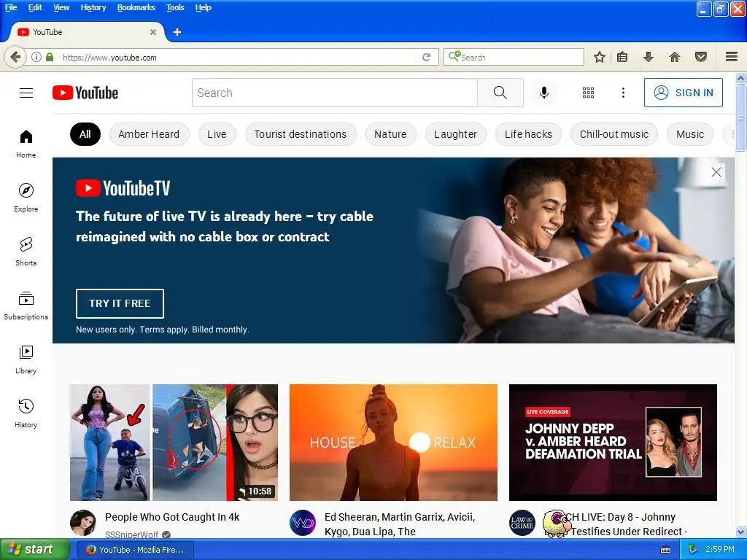Open Library in the sidebar
The width and height of the screenshot is (747, 560).
point(26,359)
